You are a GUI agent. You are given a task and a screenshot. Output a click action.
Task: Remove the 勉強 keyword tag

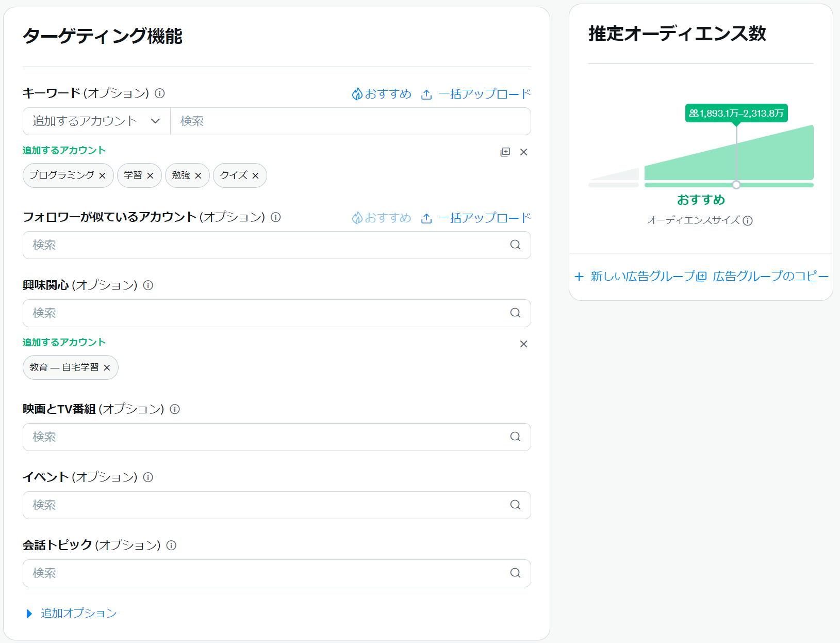(198, 176)
